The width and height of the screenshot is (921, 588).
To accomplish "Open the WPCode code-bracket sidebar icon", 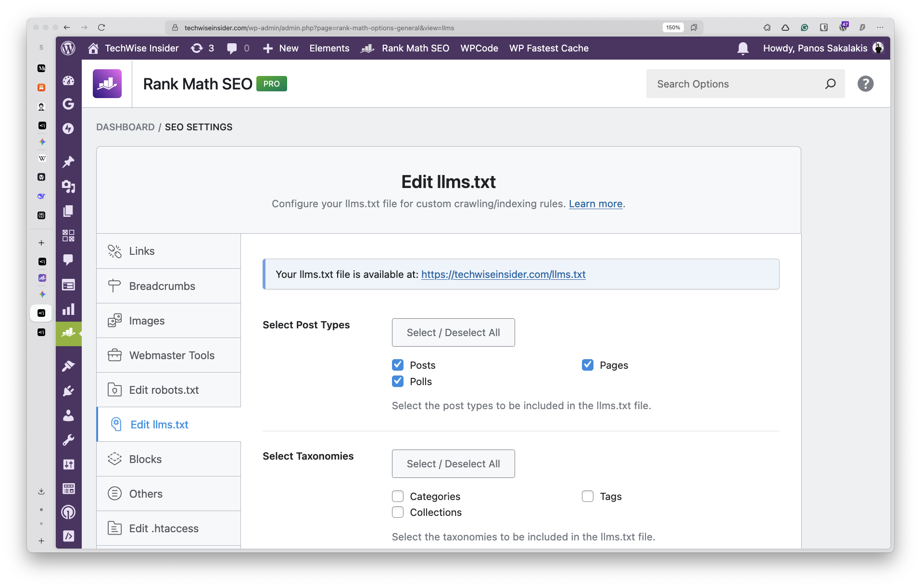I will [68, 536].
